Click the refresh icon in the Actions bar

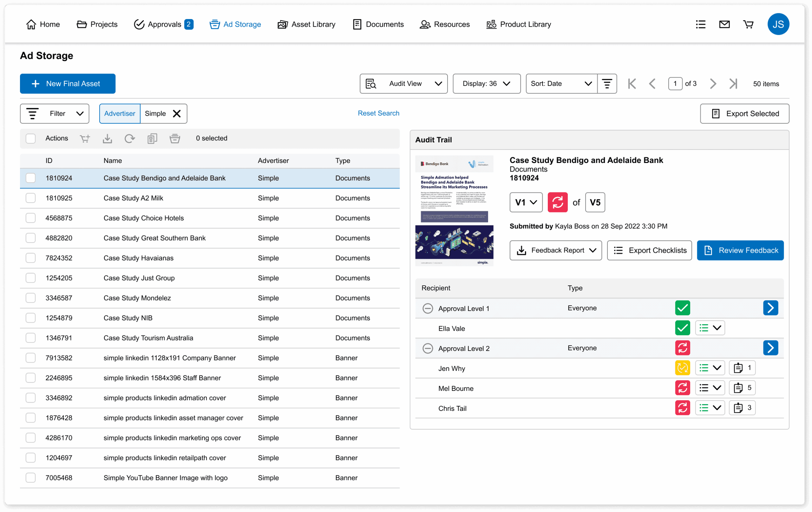tap(129, 138)
